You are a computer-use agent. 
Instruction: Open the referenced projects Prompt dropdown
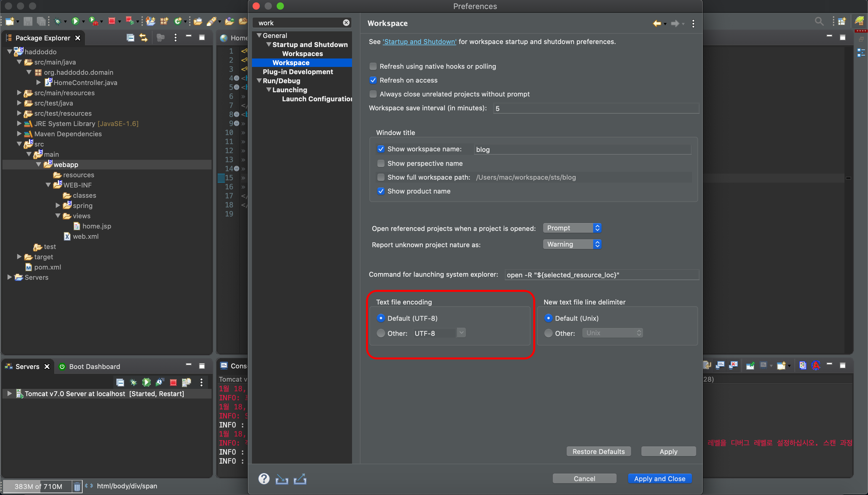coord(572,228)
